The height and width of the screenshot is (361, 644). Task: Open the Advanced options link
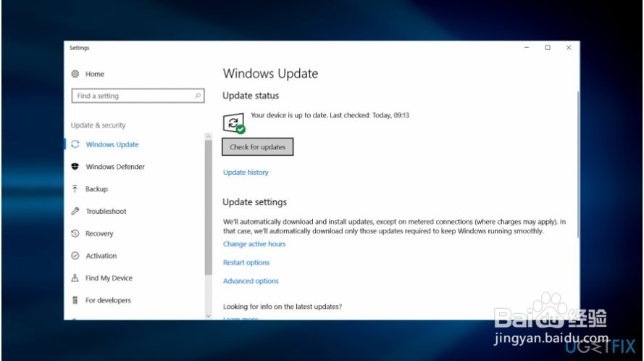click(251, 281)
